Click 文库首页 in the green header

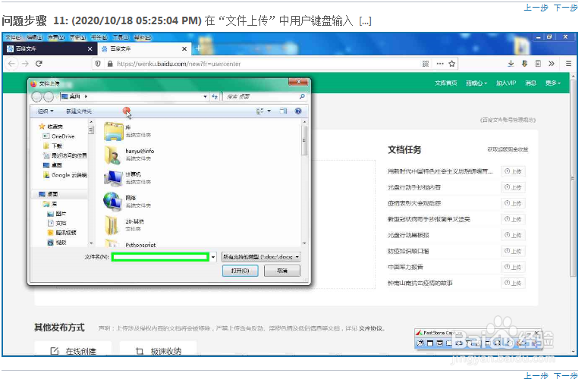point(445,83)
